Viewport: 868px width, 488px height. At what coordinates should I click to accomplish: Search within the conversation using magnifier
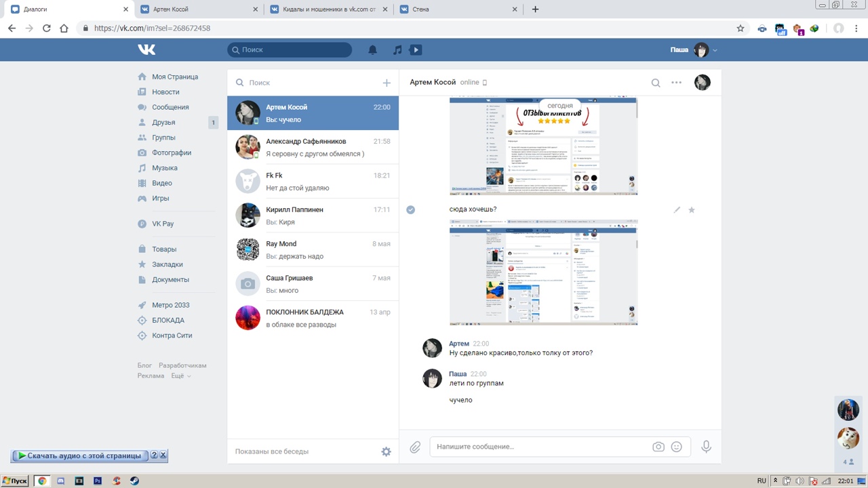(656, 83)
